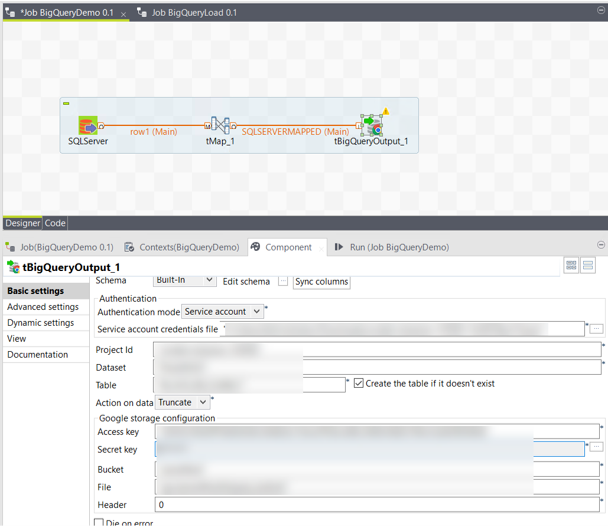Open the Component tab

(x=288, y=247)
